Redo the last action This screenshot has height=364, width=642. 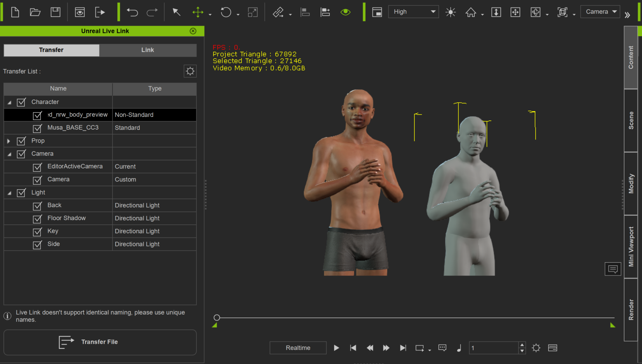(x=152, y=12)
